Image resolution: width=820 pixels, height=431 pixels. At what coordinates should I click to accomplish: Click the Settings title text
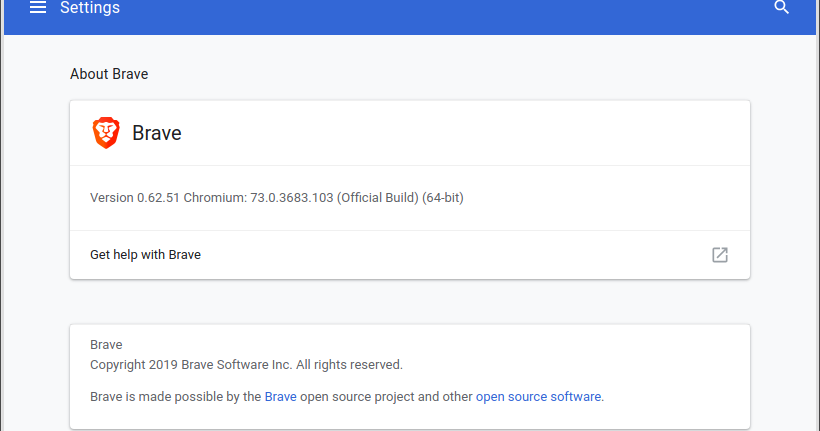[x=90, y=8]
